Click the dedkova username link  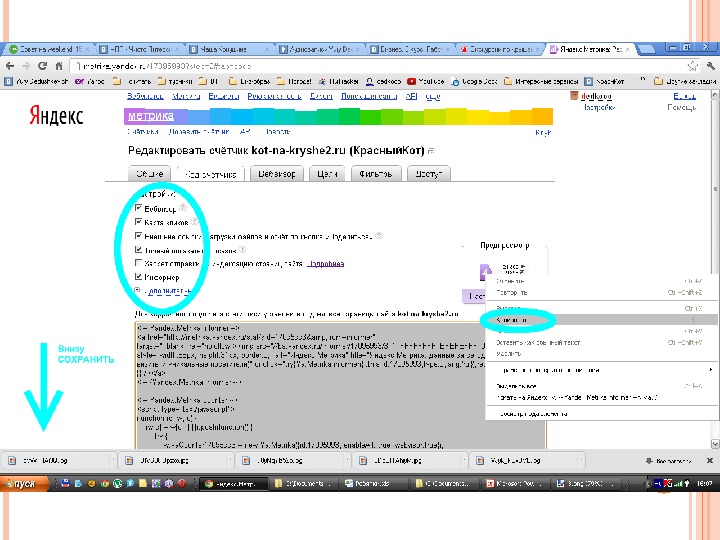coord(596,96)
